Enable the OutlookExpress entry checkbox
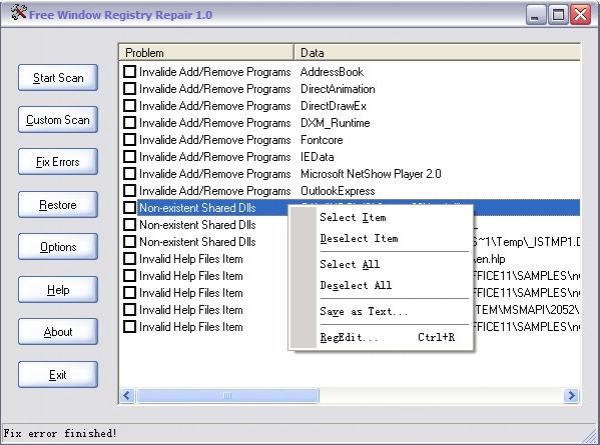This screenshot has width=600, height=445. tap(129, 191)
